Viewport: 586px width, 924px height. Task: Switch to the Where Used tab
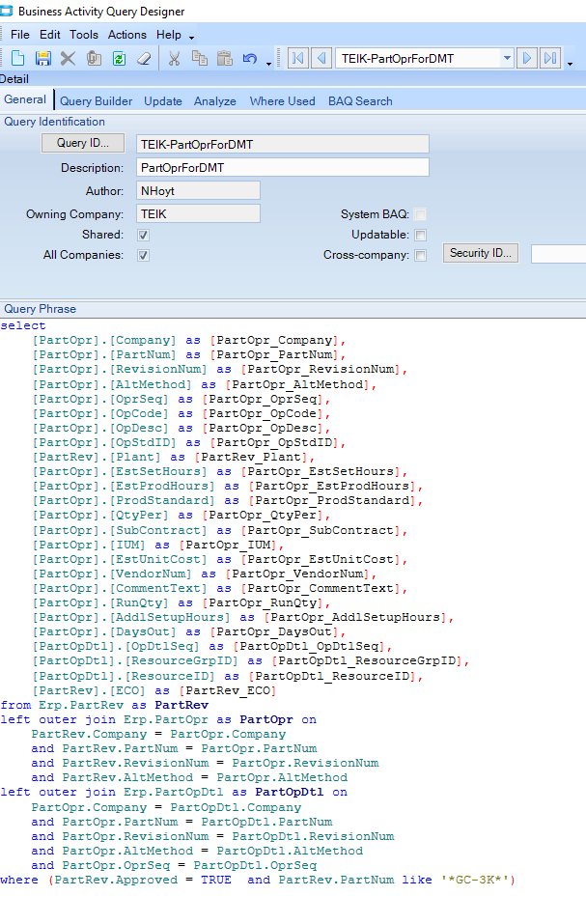click(282, 101)
